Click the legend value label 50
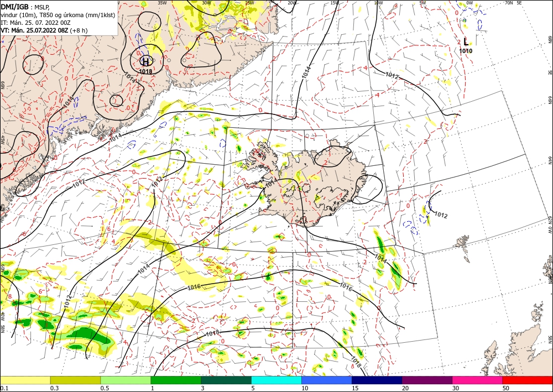 point(506,388)
